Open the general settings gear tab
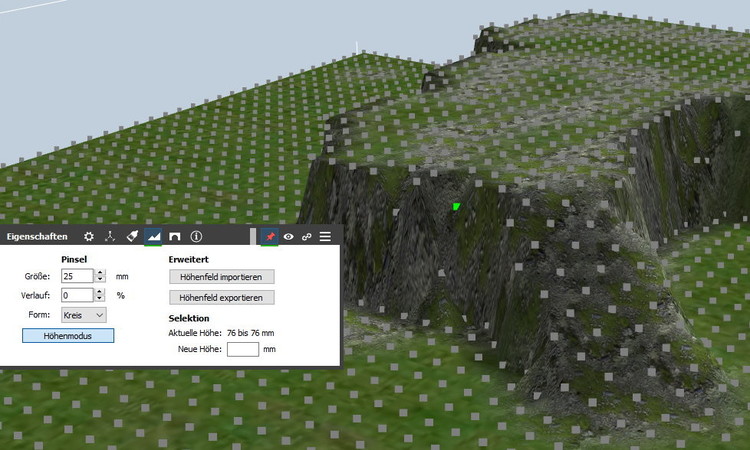This screenshot has height=450, width=750. click(89, 236)
